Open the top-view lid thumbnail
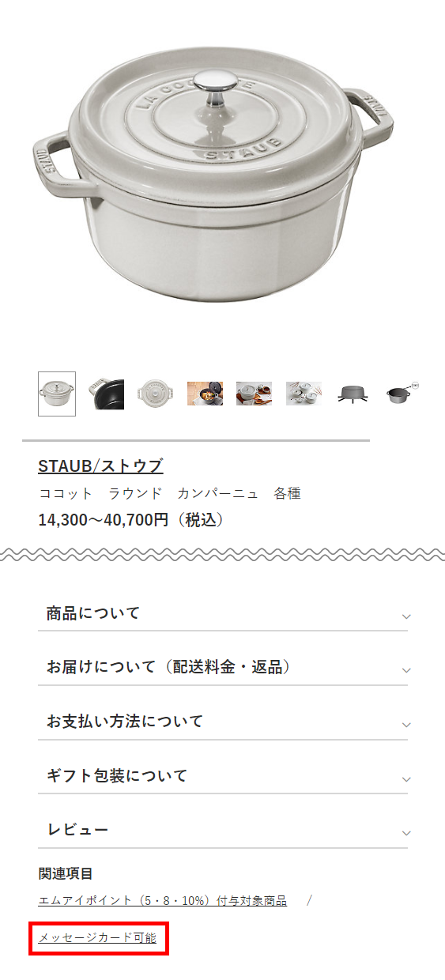445x980 pixels. (x=156, y=394)
